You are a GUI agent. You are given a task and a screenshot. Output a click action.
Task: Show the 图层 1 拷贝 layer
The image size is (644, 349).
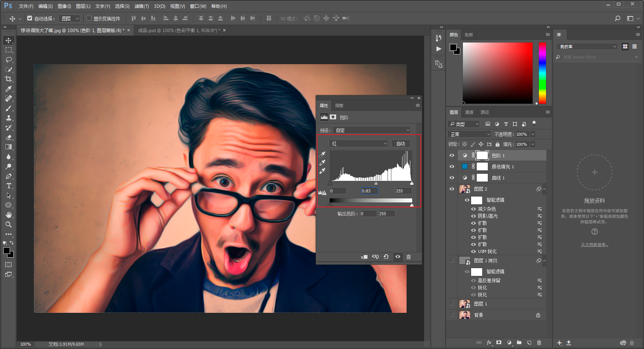[452, 261]
